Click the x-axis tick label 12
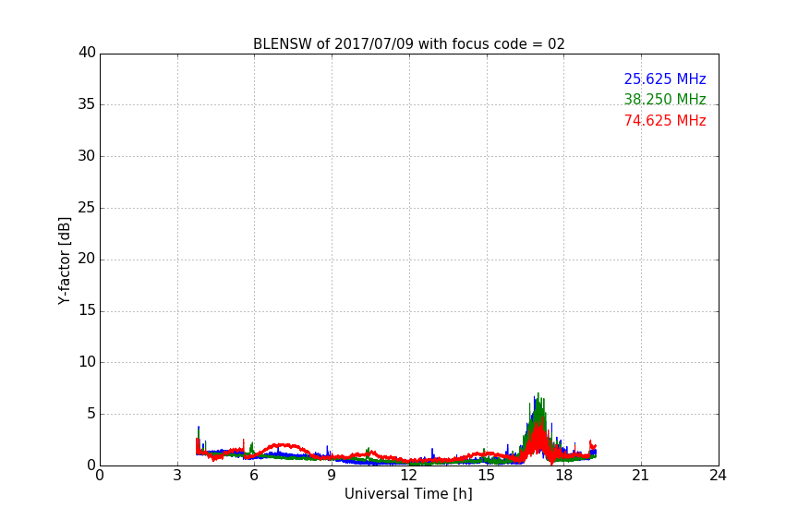This screenshot has height=532, width=798. click(x=408, y=476)
